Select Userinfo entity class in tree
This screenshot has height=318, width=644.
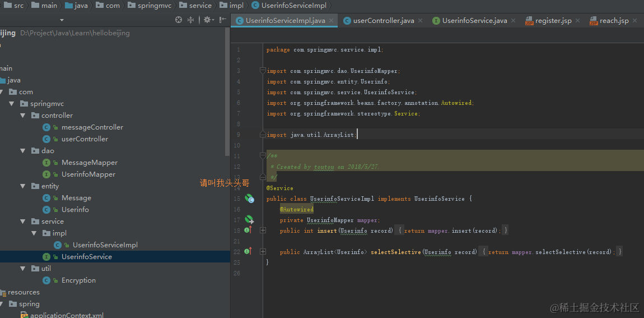pyautogui.click(x=75, y=210)
